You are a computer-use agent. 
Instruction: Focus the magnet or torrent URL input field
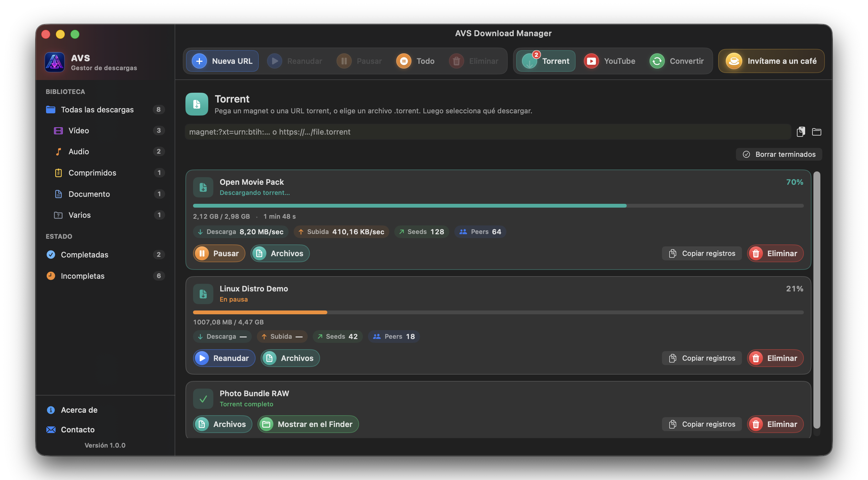(x=488, y=132)
